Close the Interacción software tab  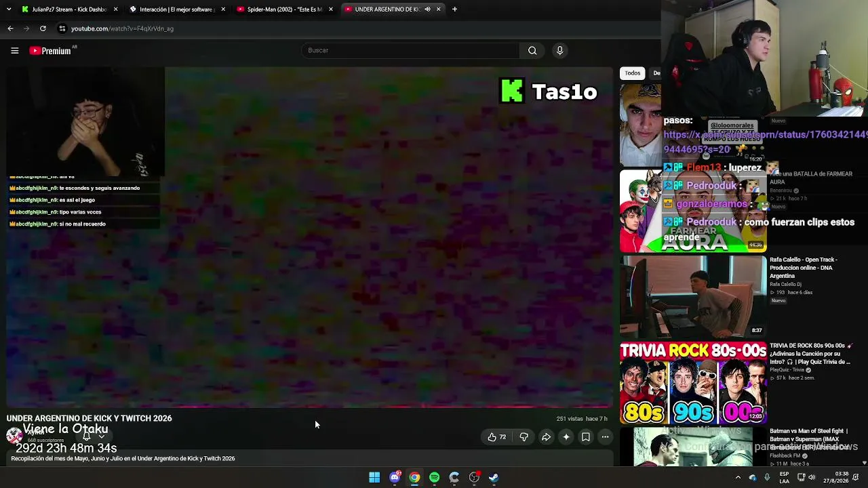223,9
